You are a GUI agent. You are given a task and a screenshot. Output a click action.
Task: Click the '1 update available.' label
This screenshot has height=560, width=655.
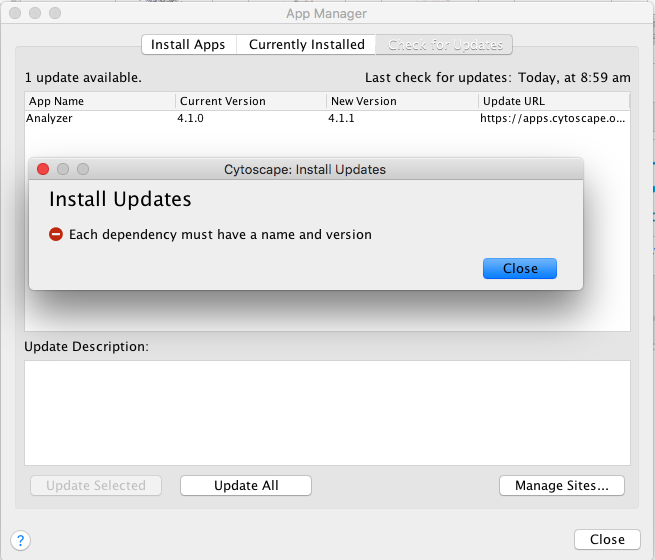click(x=83, y=77)
